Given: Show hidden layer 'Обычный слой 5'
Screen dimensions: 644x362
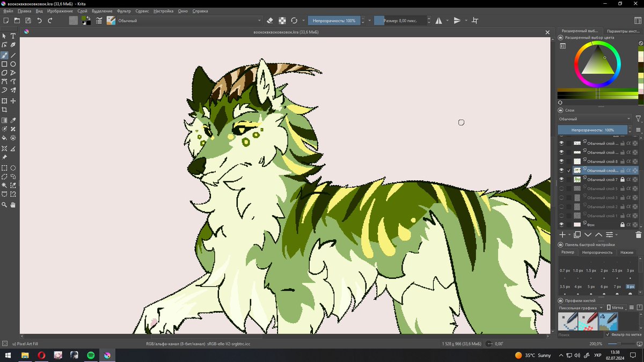Looking at the screenshot, I should click(x=562, y=188).
